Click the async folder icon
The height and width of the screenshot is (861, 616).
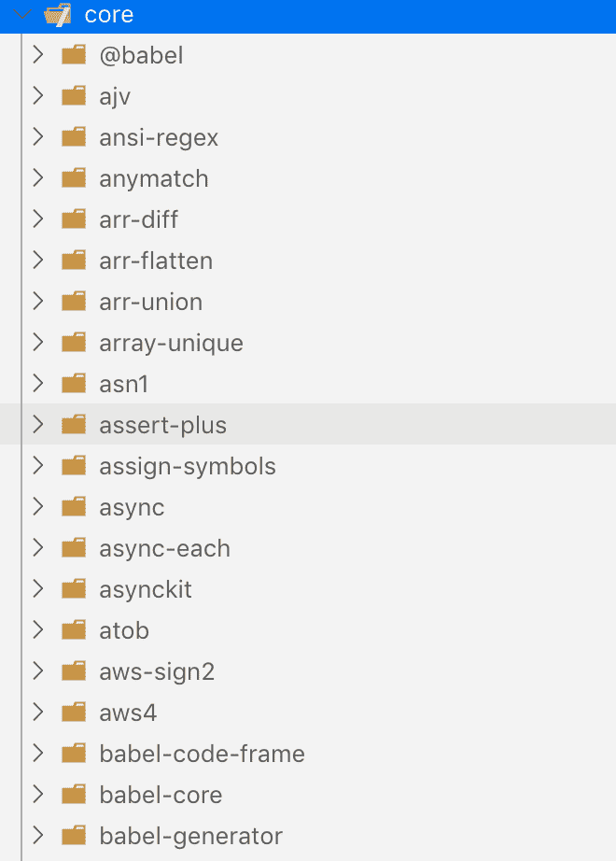click(x=74, y=508)
